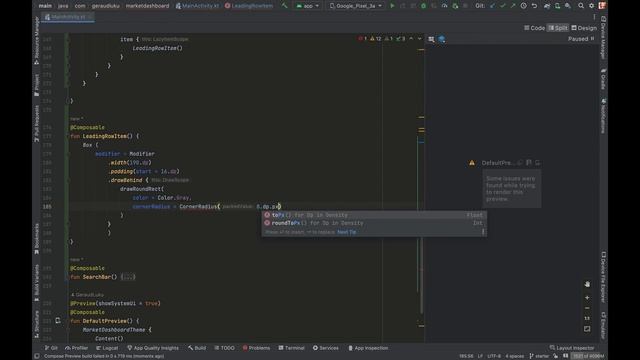Open App Quality Insights tab
This screenshot has width=640, height=360.
[153, 348]
